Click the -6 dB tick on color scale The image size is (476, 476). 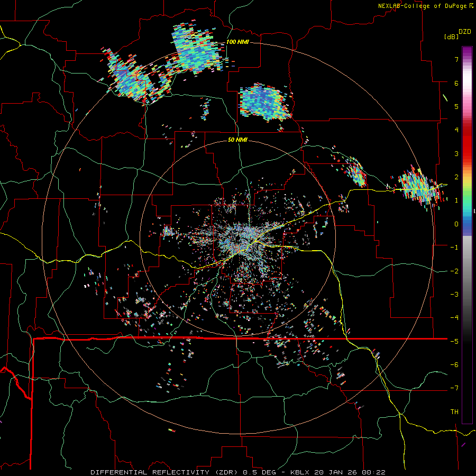point(454,365)
